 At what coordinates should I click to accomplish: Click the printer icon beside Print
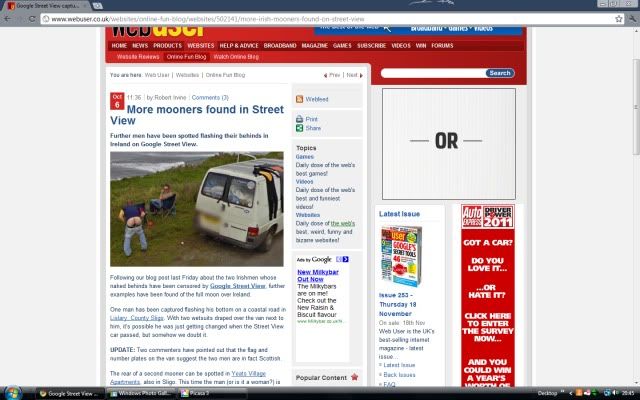click(x=300, y=119)
